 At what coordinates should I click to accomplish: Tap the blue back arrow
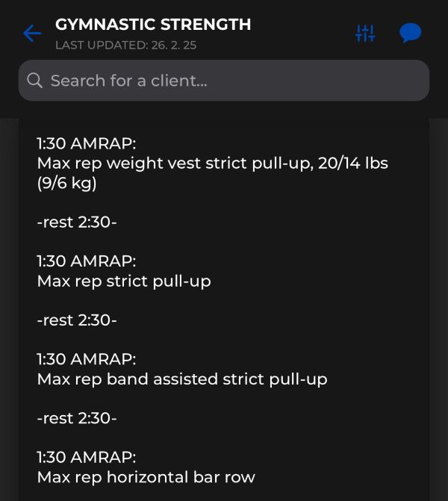coord(32,34)
